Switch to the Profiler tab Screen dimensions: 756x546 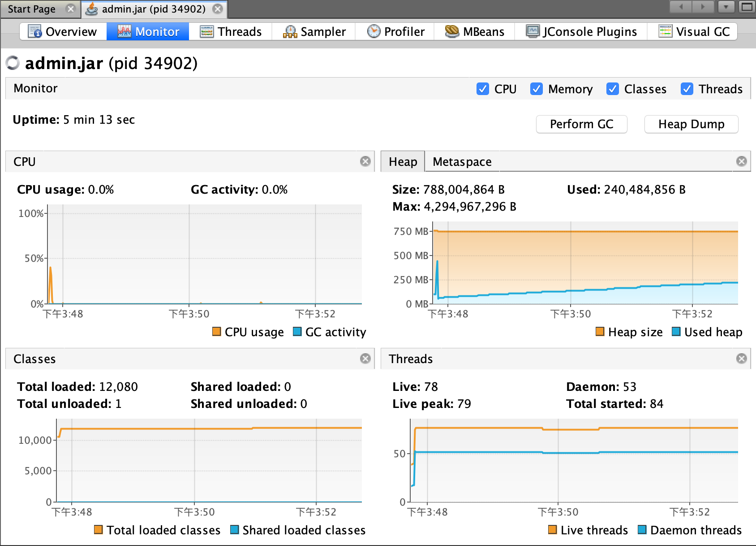(x=395, y=31)
